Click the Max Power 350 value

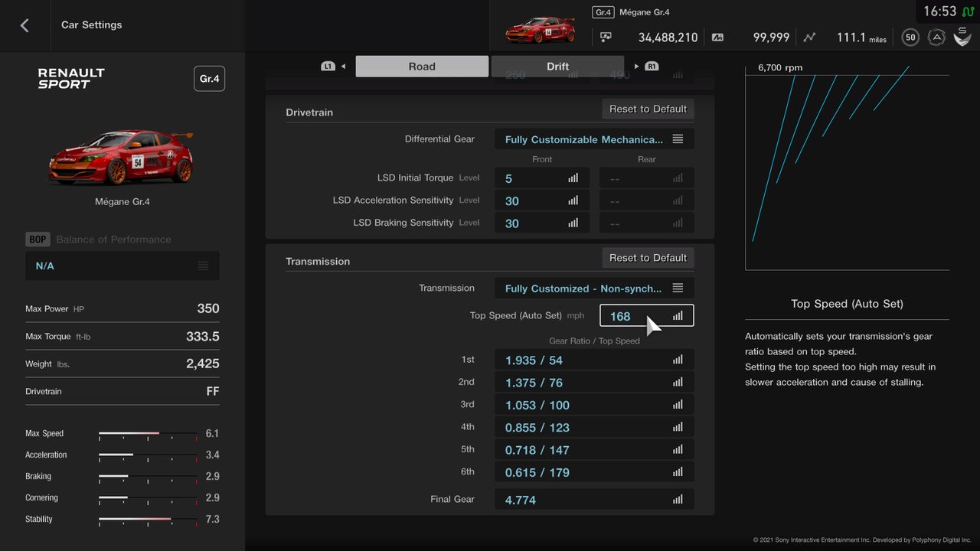tap(208, 309)
